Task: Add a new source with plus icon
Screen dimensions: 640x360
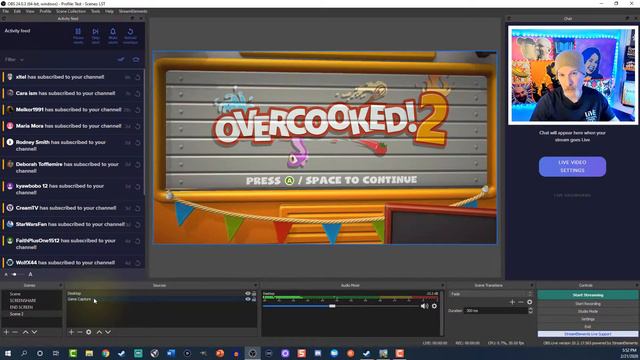Action: [x=71, y=332]
